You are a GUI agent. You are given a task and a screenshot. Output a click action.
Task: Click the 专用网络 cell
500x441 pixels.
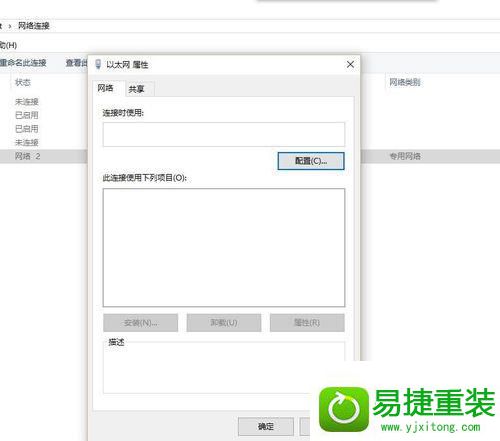405,156
